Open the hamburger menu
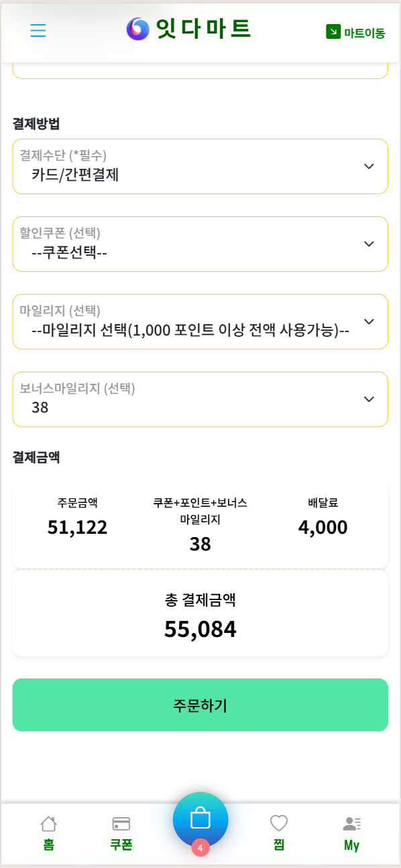 click(x=38, y=31)
